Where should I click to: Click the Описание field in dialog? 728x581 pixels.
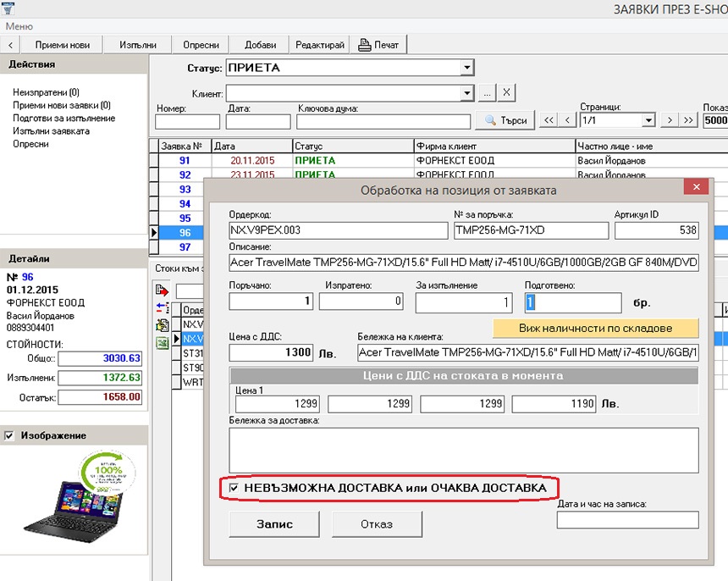(464, 263)
